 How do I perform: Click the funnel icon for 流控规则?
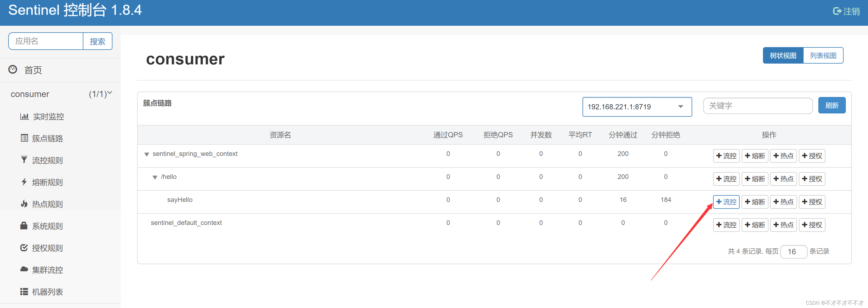click(24, 159)
